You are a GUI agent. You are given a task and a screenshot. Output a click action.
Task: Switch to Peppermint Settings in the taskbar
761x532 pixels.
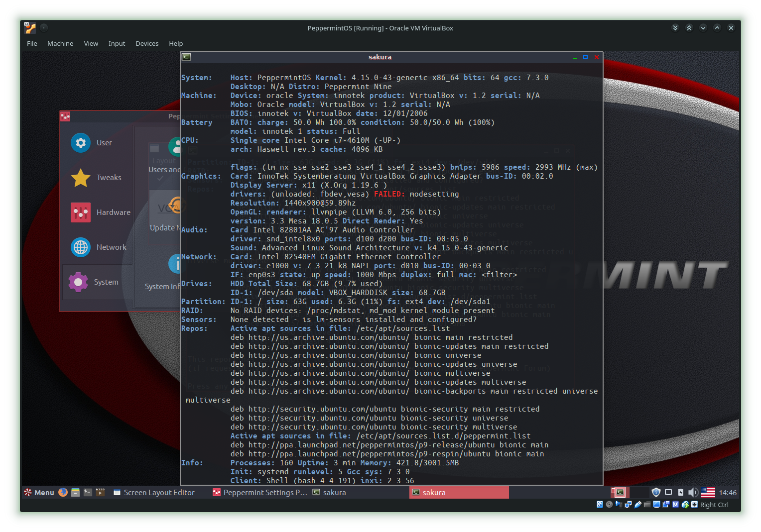(x=259, y=492)
